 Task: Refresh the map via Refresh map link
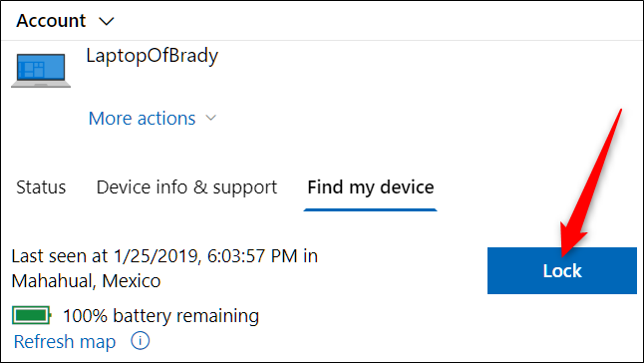(65, 342)
